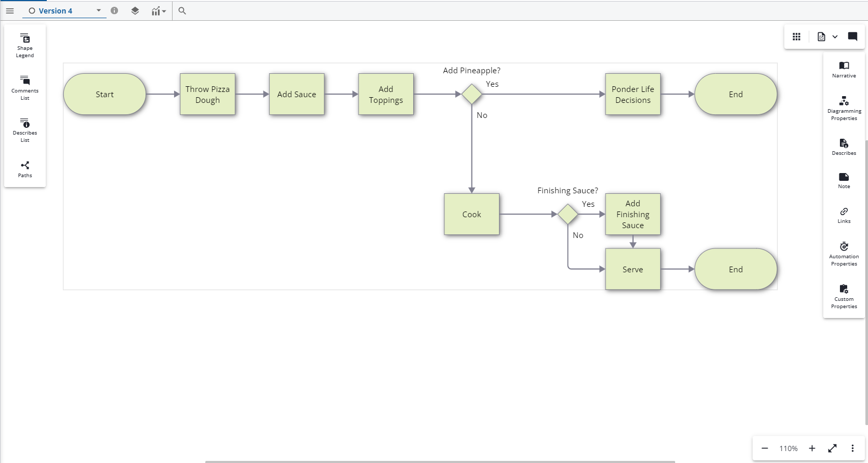The height and width of the screenshot is (463, 868).
Task: Expand the Version 4 dropdown
Action: [99, 10]
